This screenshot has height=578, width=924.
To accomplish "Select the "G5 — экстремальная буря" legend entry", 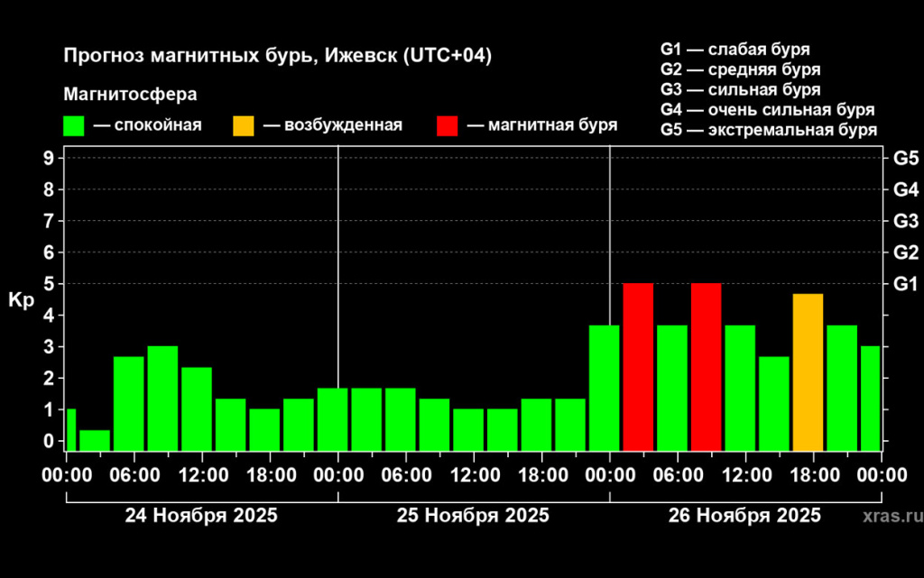I will 768,131.
